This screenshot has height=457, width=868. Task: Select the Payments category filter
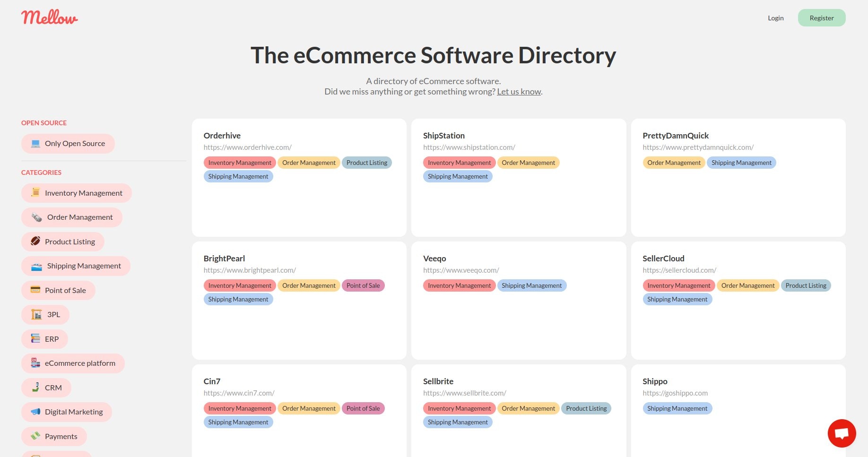point(54,437)
